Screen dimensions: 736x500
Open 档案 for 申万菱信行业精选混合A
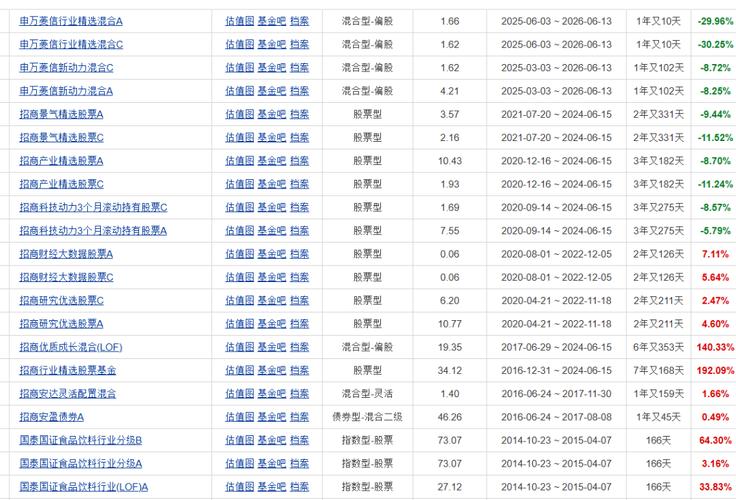pyautogui.click(x=299, y=21)
